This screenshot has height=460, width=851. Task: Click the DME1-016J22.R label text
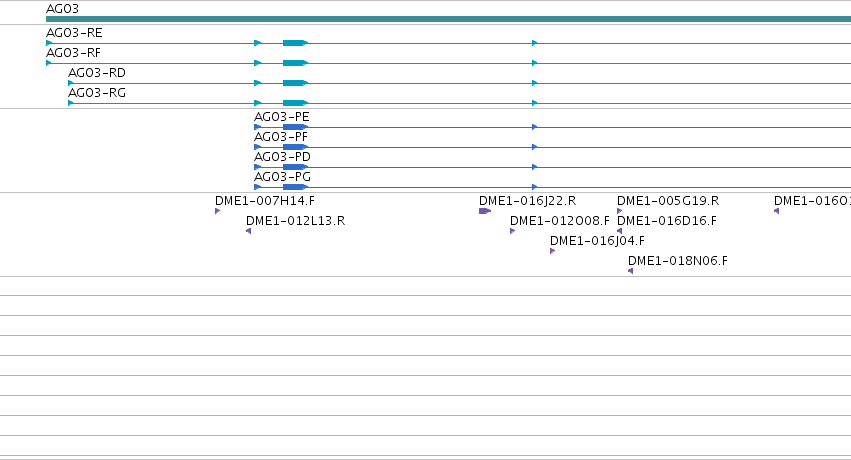point(528,201)
